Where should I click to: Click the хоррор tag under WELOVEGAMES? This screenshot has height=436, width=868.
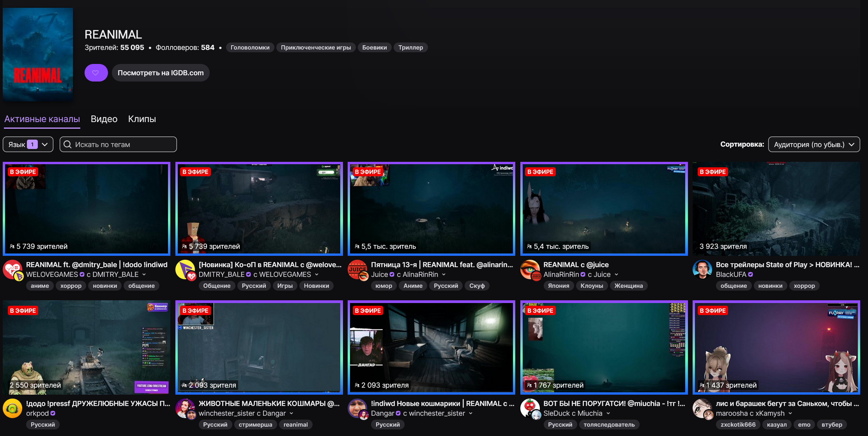[x=71, y=286]
